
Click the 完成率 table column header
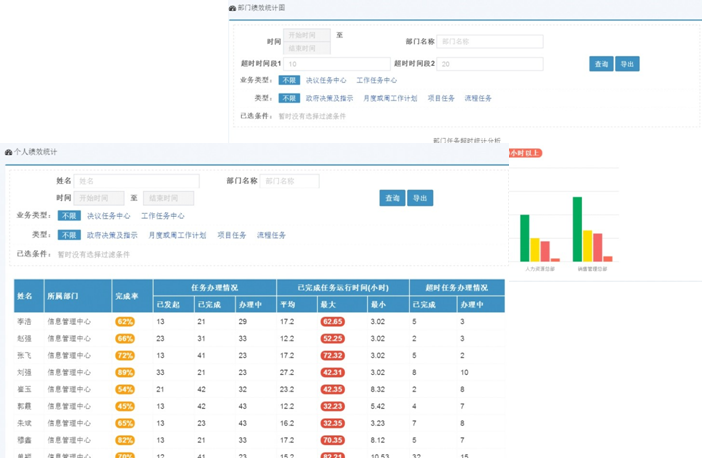pyautogui.click(x=133, y=296)
